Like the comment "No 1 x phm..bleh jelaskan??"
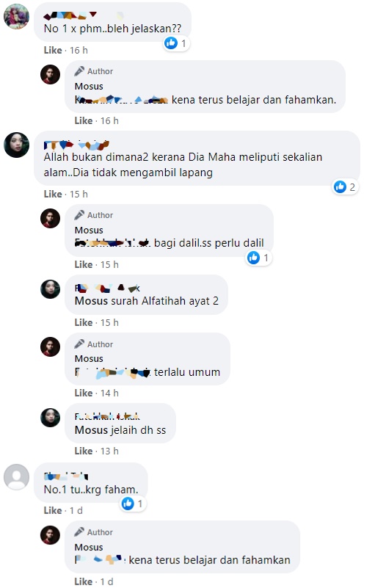 53,50
